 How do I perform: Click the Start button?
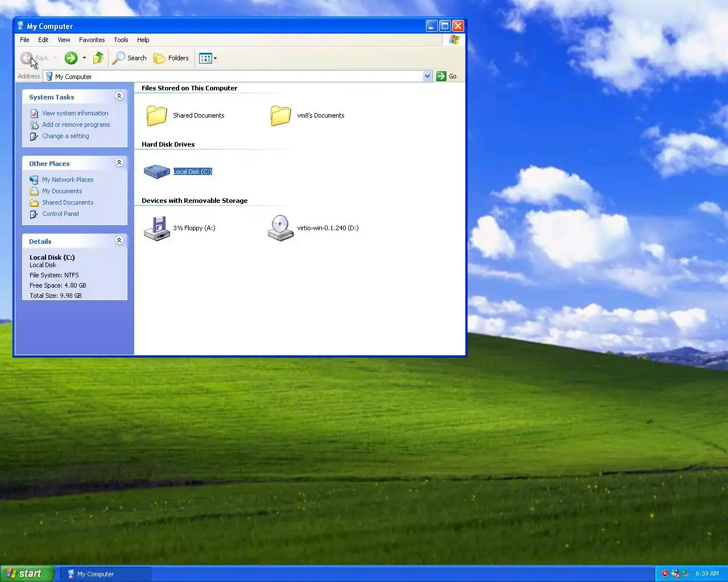(x=27, y=573)
